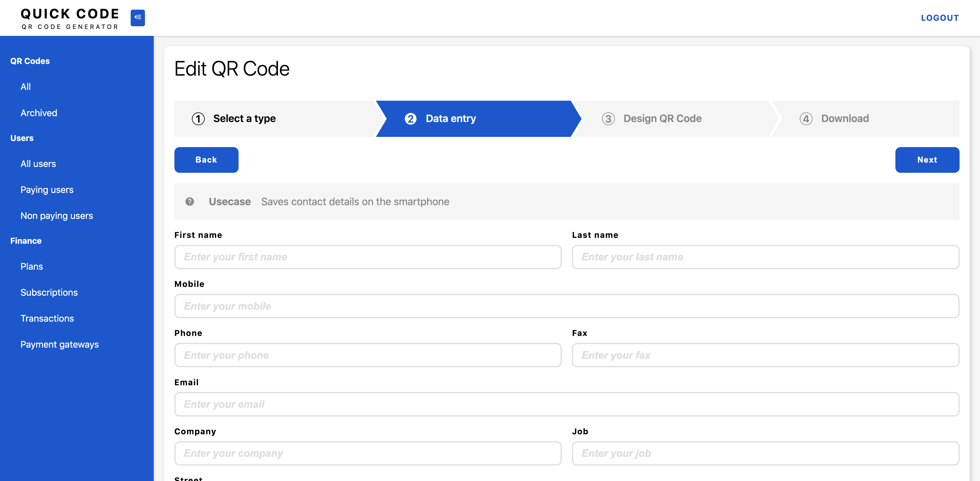The height and width of the screenshot is (481, 980).
Task: Focus the Job input field
Action: [765, 454]
